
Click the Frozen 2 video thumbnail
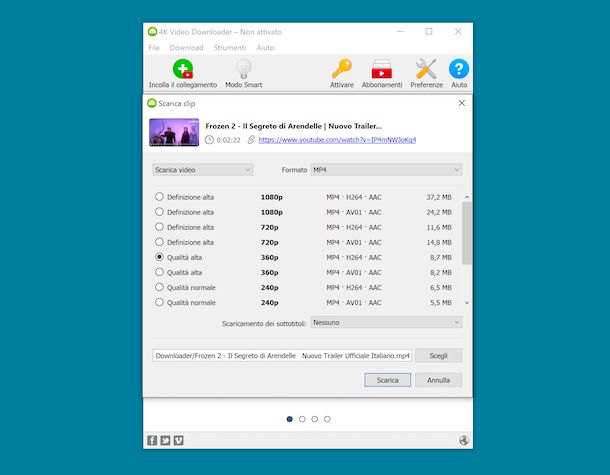(174, 132)
